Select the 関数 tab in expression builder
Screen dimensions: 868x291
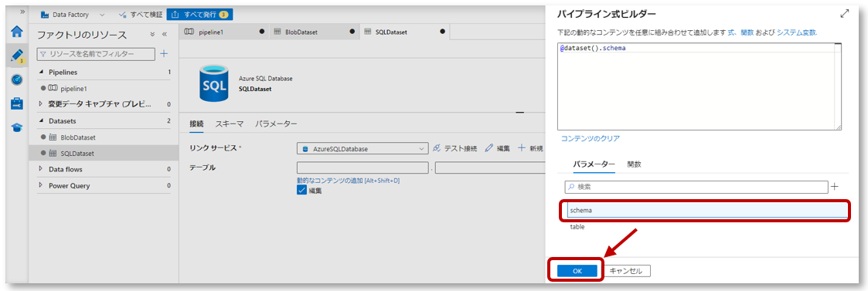[x=635, y=164]
